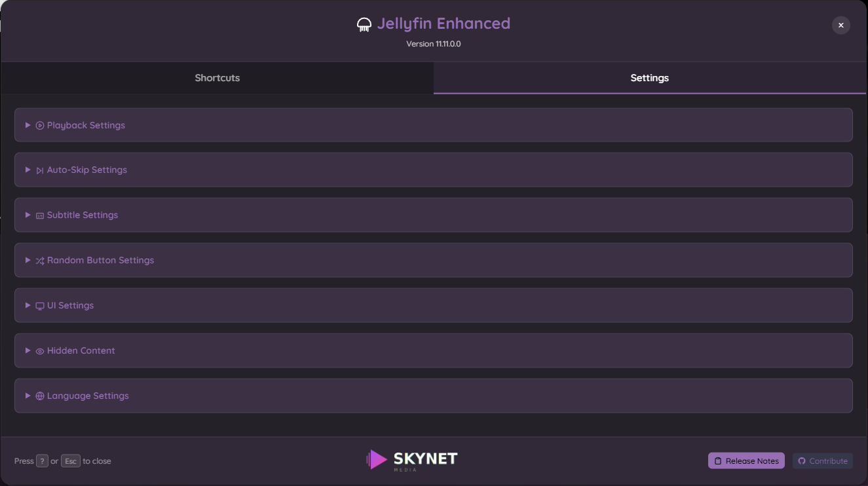Click the captions icon of Subtitle Settings
Viewport: 868px width, 486px height.
[x=40, y=215]
